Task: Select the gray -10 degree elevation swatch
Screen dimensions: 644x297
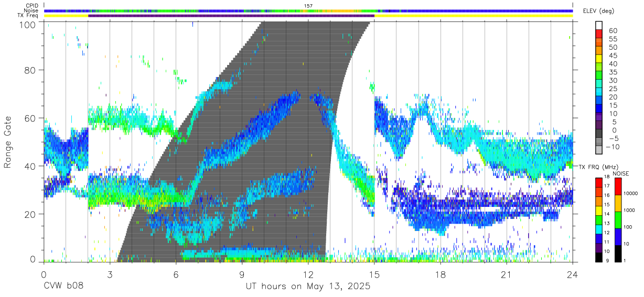Action: pyautogui.click(x=599, y=151)
